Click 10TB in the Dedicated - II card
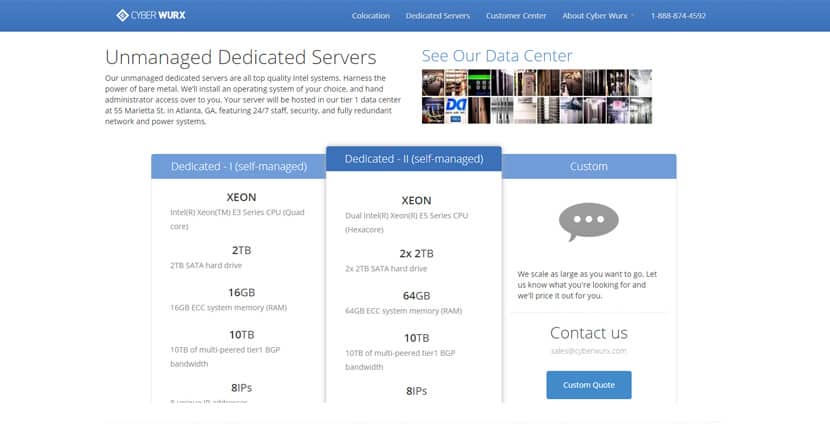This screenshot has width=830, height=430. point(417,338)
